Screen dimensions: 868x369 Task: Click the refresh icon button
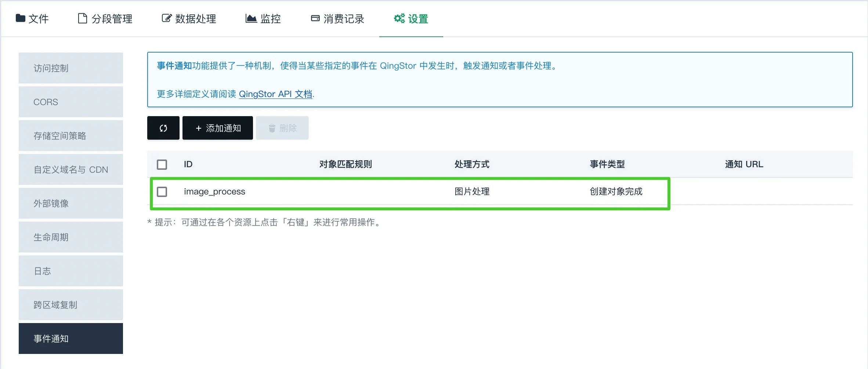[x=163, y=128]
